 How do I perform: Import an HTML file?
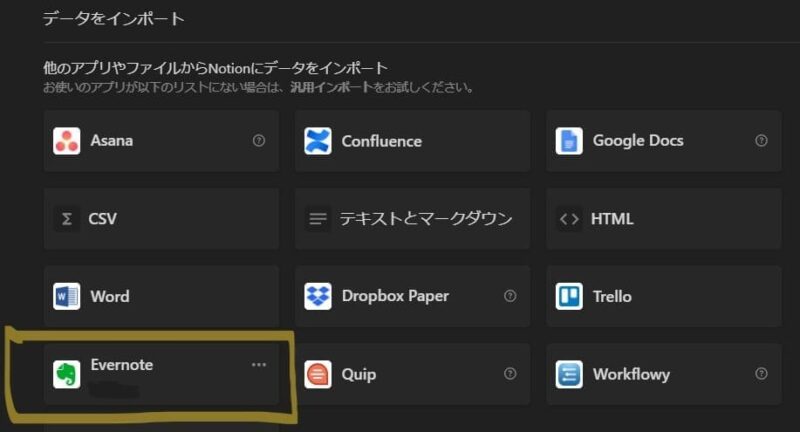pyautogui.click(x=664, y=219)
